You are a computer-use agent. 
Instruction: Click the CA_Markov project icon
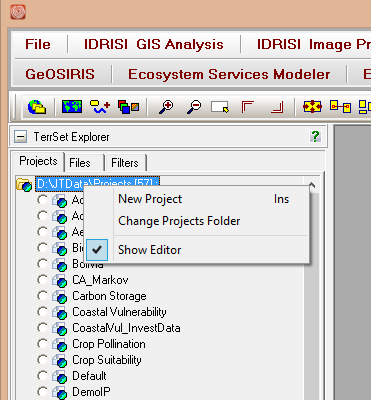pyautogui.click(x=60, y=280)
